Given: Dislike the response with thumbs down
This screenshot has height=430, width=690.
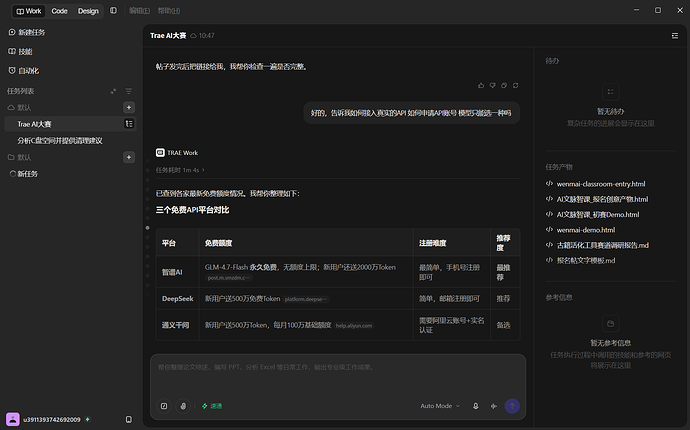Looking at the screenshot, I should point(492,85).
